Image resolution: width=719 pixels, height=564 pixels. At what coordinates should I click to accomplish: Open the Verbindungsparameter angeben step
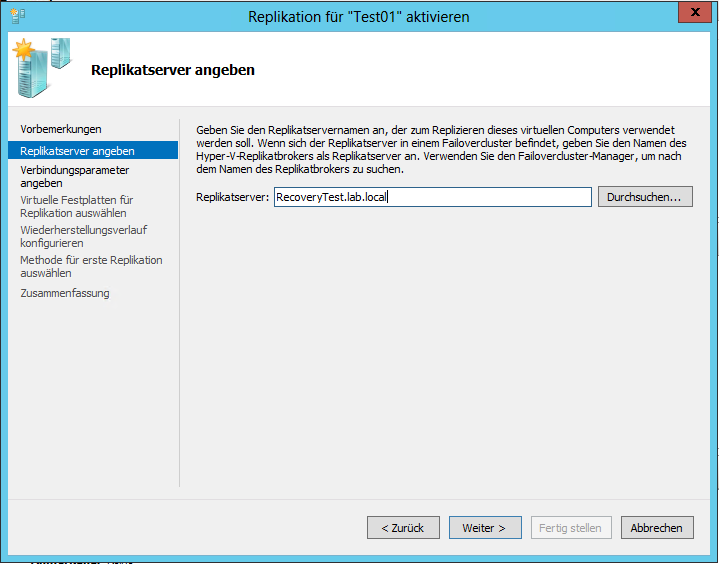click(x=74, y=177)
